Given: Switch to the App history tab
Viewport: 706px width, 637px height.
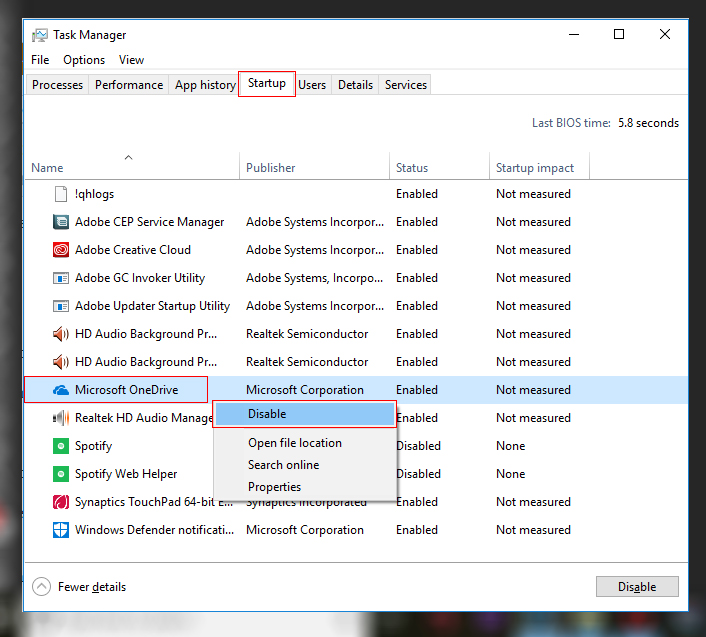Looking at the screenshot, I should pyautogui.click(x=205, y=85).
